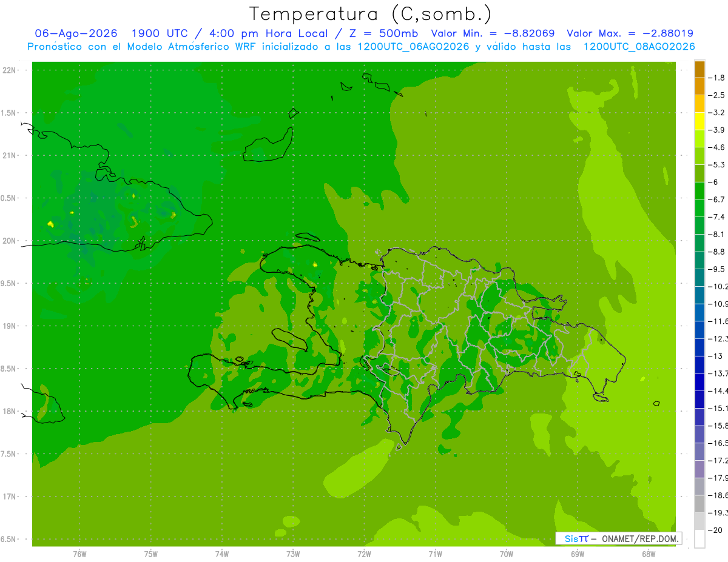Click the '-1.8' legend value
The width and height of the screenshot is (728, 562).
[x=718, y=78]
